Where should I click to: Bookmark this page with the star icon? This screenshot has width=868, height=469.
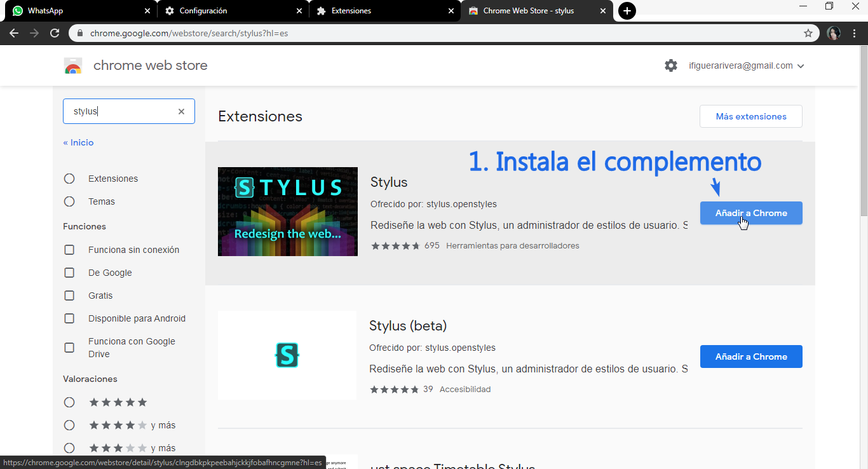pos(808,33)
